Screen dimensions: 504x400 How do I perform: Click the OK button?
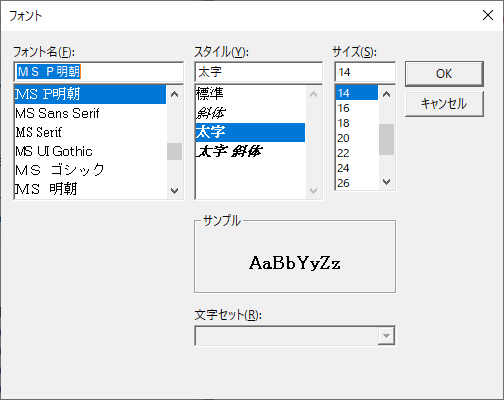coord(444,74)
